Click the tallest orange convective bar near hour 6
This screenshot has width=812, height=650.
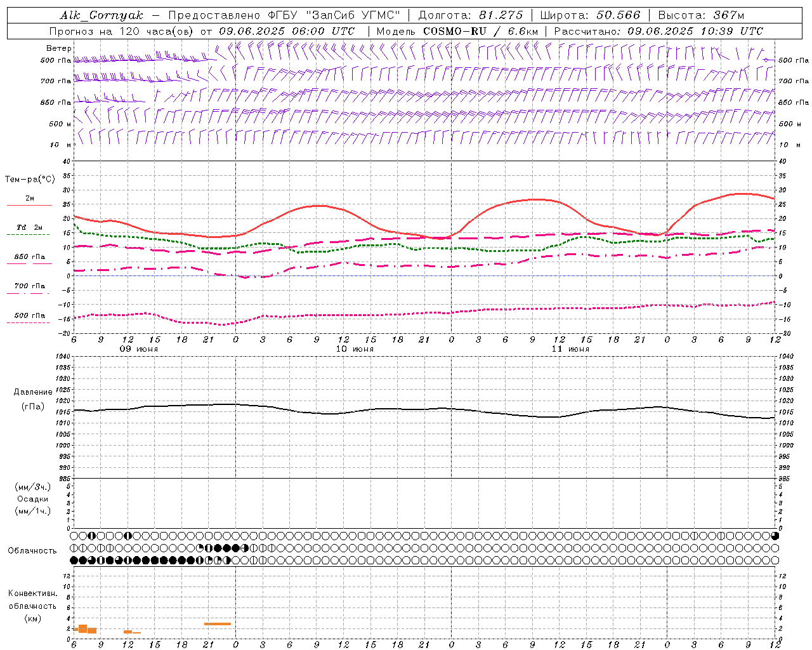82,629
